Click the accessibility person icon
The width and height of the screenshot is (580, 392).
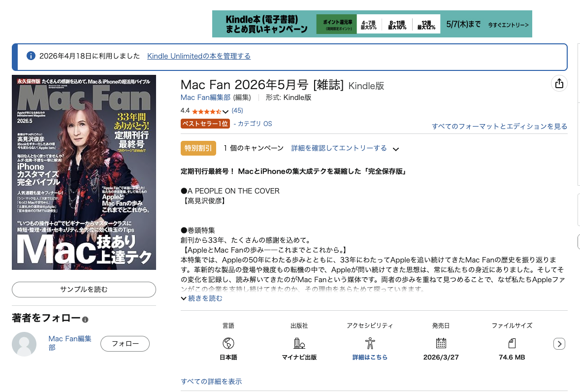370,343
